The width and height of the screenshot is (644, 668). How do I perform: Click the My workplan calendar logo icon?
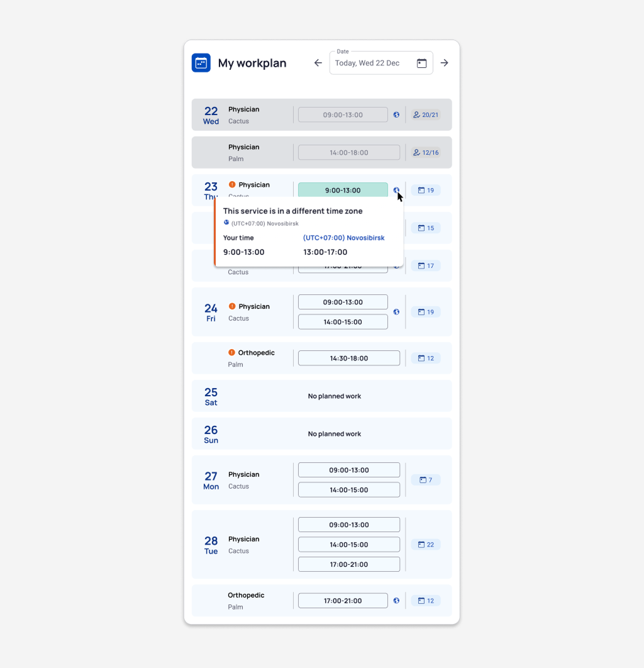coord(201,63)
